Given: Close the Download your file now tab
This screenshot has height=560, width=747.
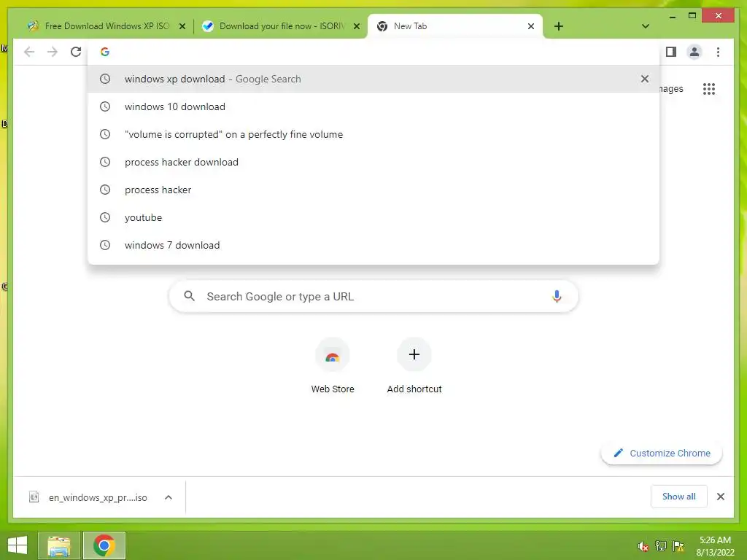Looking at the screenshot, I should 356,26.
